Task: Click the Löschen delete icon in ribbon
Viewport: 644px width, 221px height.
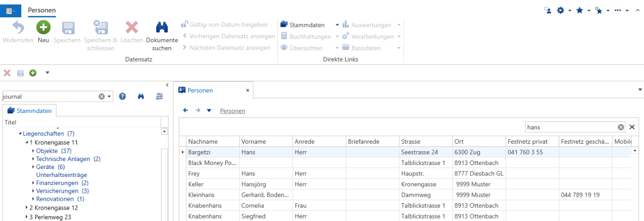Action: pos(132,28)
